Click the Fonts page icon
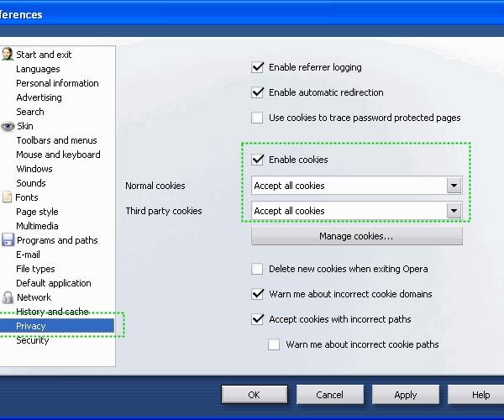Screen dimensions: 504x420 (8, 197)
